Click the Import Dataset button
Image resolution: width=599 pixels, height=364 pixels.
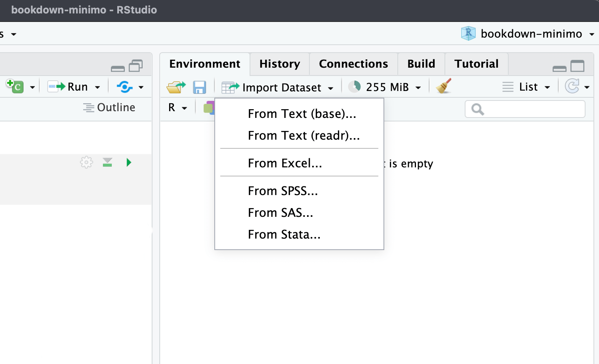tap(277, 87)
